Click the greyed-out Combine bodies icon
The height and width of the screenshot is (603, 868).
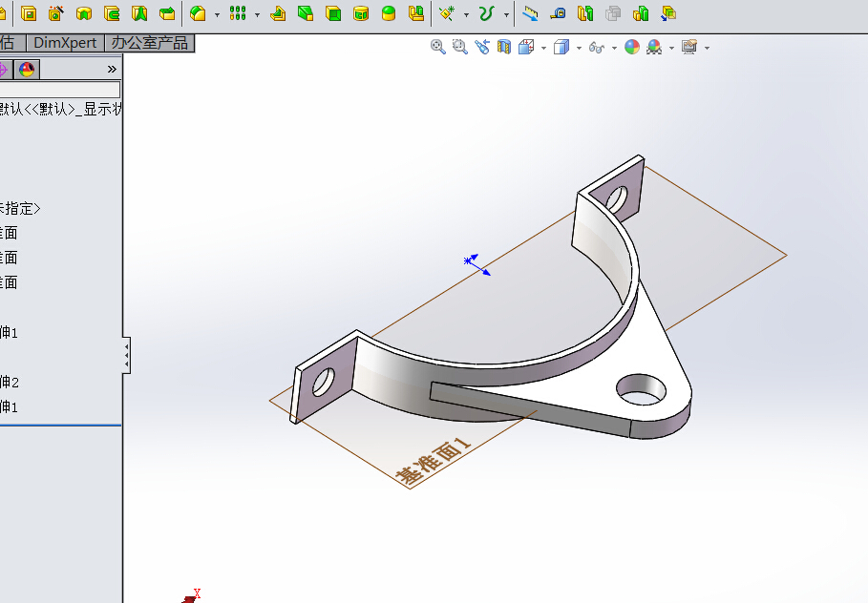[x=613, y=13]
